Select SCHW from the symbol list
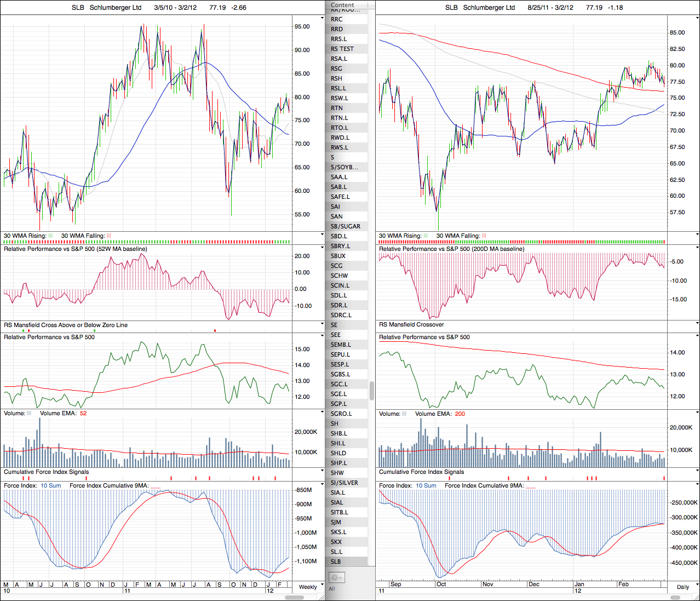Viewport: 700px width, 601px height. coord(339,276)
